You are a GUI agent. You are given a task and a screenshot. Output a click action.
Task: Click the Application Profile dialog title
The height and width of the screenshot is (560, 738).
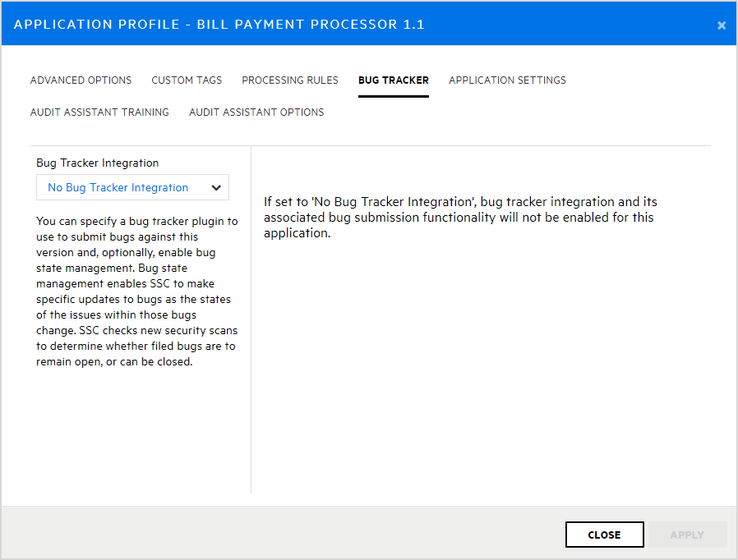219,25
